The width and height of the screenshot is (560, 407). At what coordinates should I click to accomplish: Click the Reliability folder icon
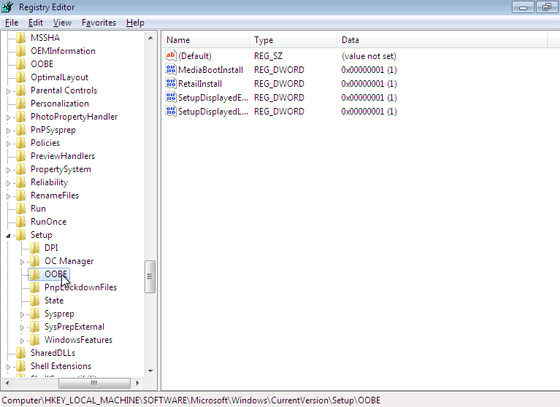point(21,182)
